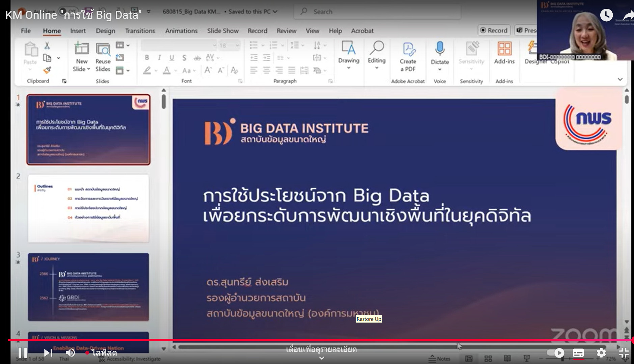Screen dimensions: 634x364
Task: Pause the YouTube video
Action: pyautogui.click(x=23, y=353)
